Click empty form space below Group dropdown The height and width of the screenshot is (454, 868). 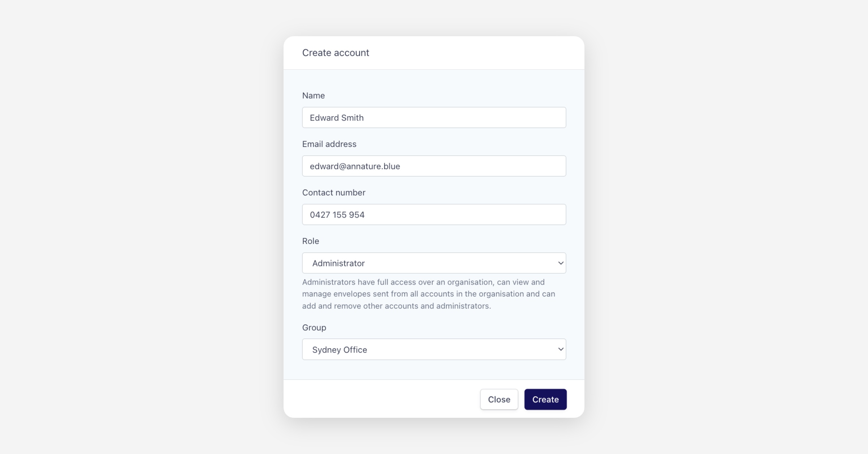(434, 370)
